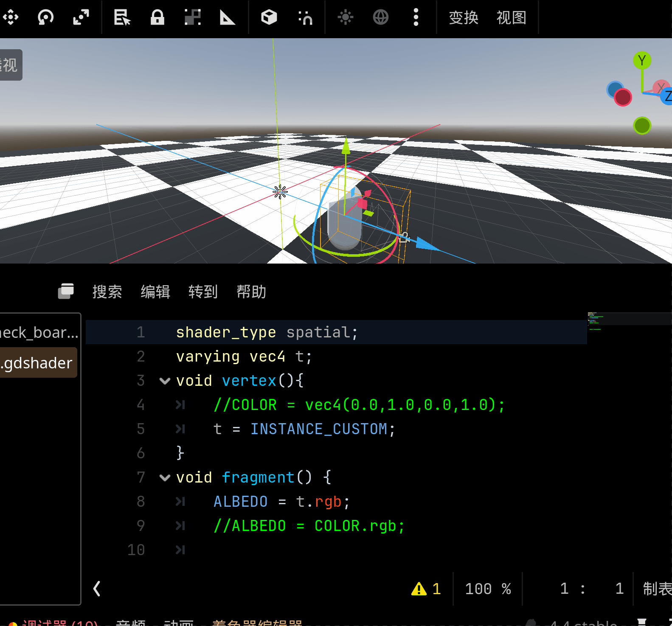Screen dimensions: 672x626
Task: Grab the green Y translate arrow
Action: [346, 146]
